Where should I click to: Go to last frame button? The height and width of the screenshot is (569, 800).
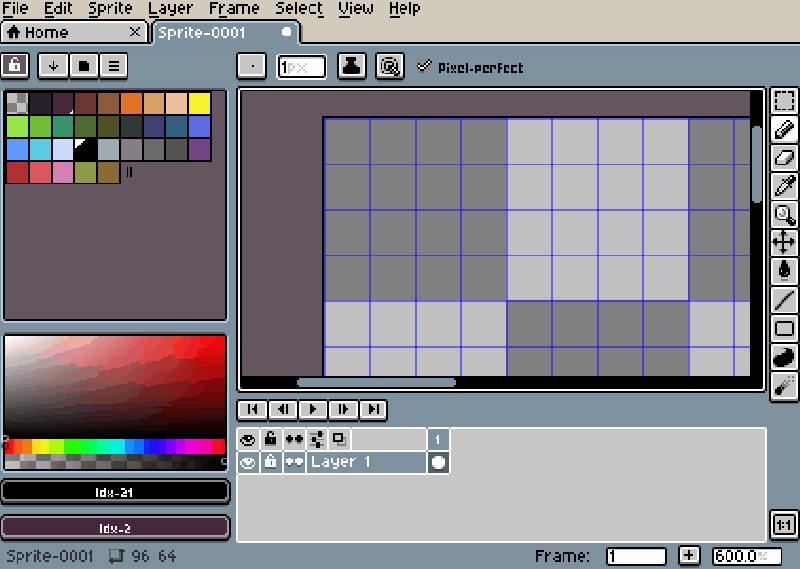pos(373,409)
